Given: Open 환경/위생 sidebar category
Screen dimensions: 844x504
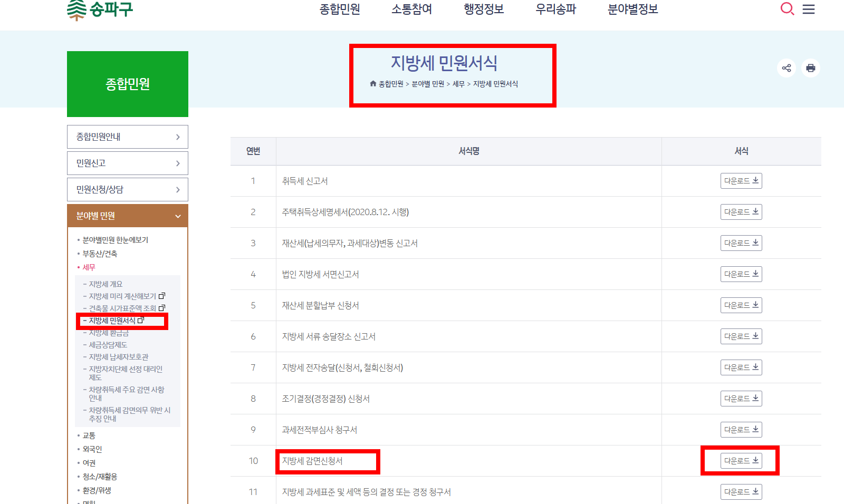Looking at the screenshot, I should click(97, 490).
